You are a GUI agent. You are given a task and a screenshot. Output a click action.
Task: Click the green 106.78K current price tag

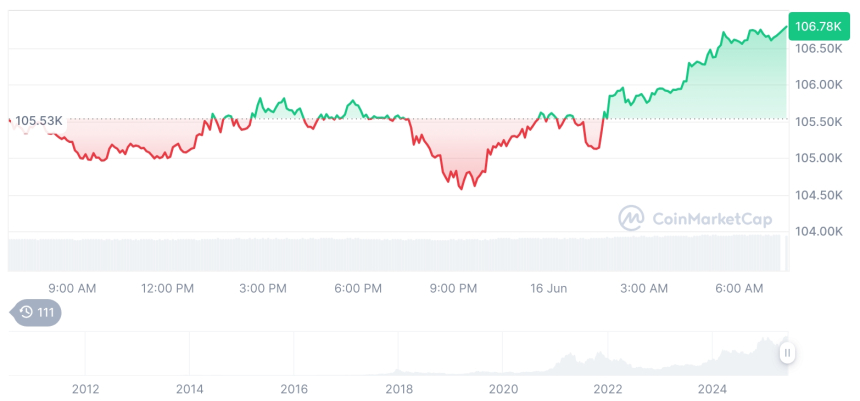tap(817, 26)
